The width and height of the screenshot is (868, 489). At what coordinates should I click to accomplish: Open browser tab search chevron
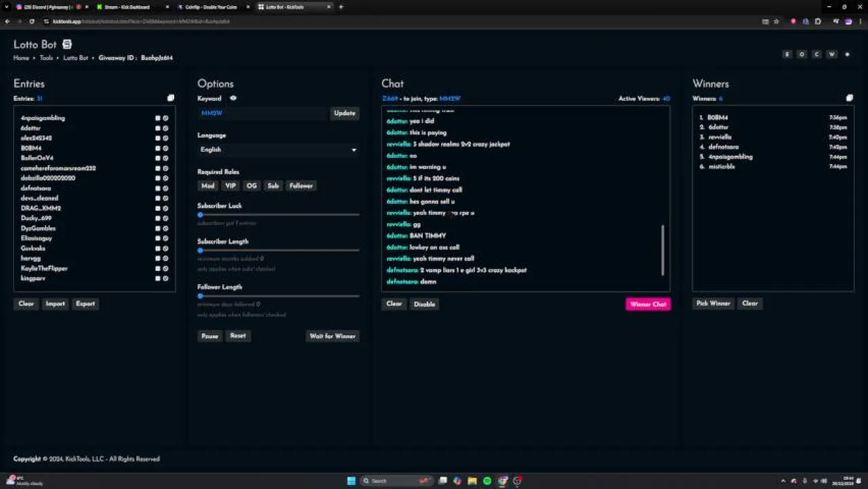pos(7,7)
